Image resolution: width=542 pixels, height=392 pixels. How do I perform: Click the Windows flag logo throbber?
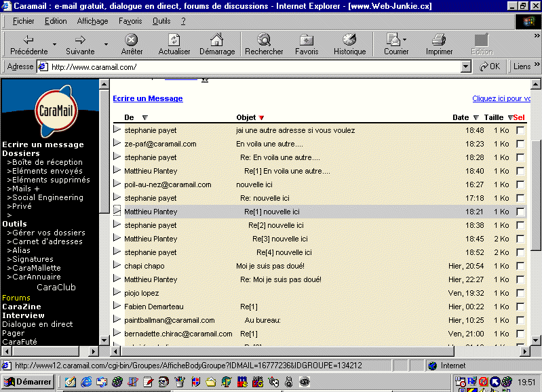[x=528, y=22]
